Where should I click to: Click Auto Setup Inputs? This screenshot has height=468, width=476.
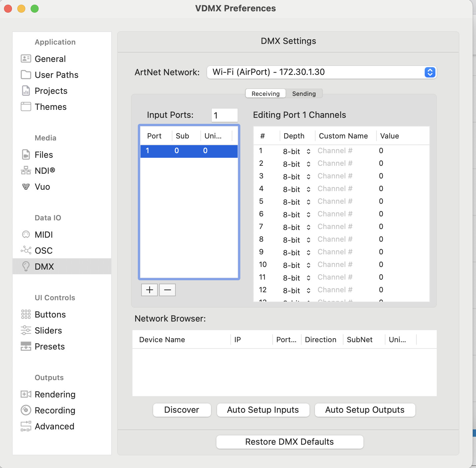(x=263, y=410)
